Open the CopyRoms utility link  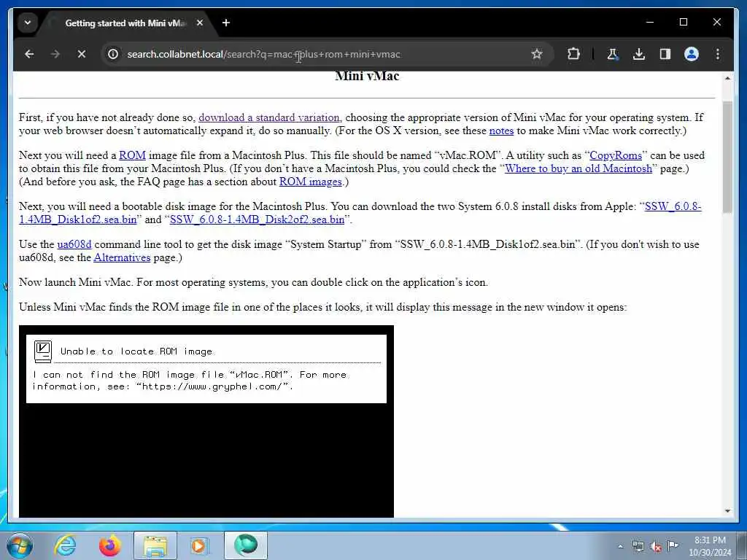616,156
